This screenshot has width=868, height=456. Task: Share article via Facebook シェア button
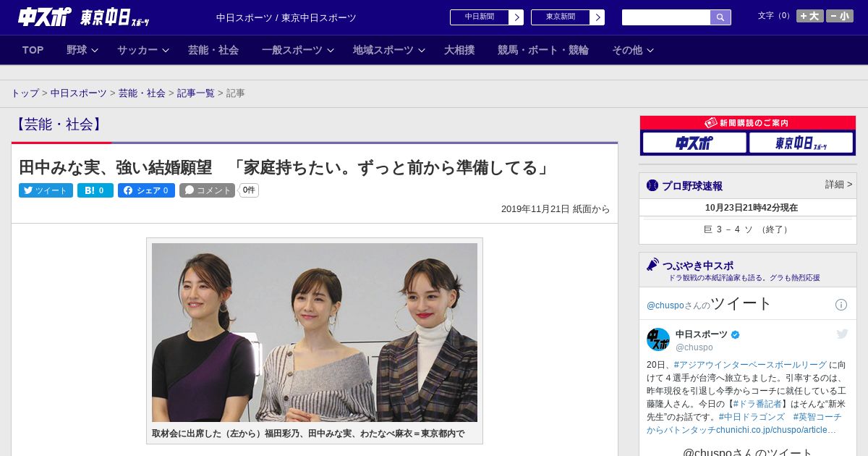[x=146, y=190]
